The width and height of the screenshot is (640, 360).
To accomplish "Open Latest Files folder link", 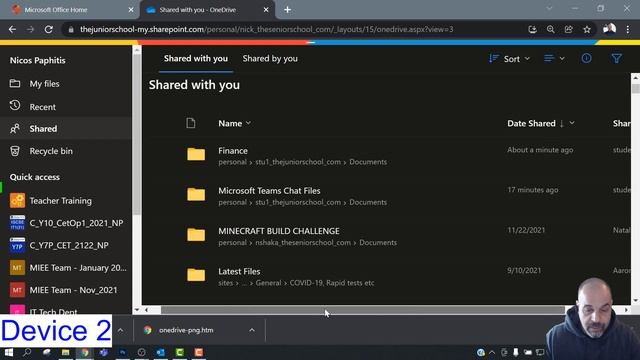I will tap(239, 271).
